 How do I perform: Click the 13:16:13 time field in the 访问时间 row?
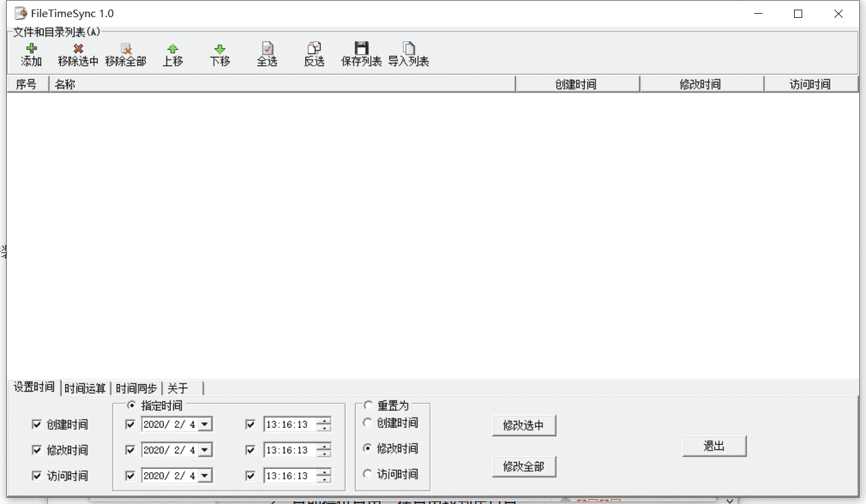(x=290, y=475)
